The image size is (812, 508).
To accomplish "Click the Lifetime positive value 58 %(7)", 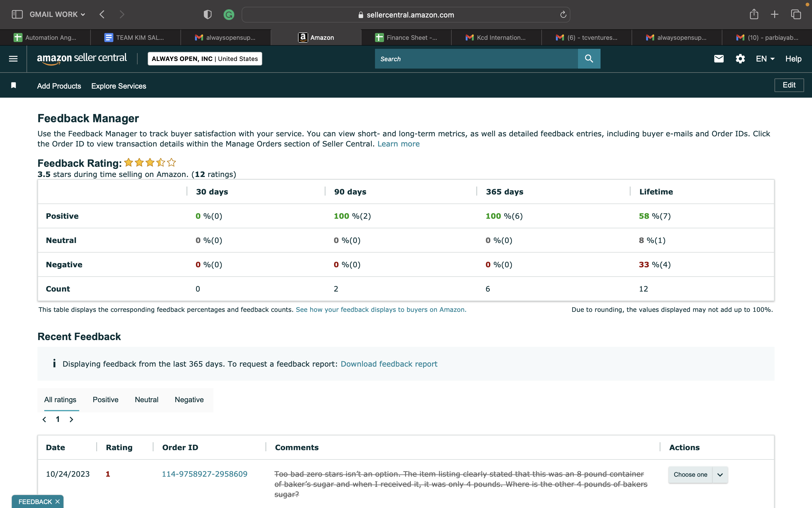I will (655, 216).
